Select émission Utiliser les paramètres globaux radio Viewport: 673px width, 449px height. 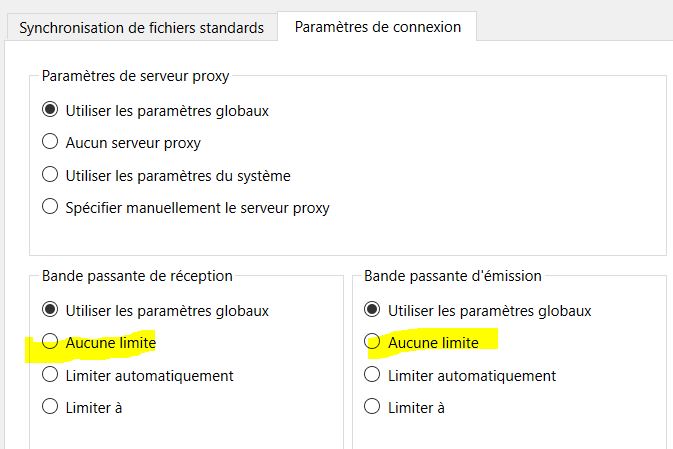373,310
